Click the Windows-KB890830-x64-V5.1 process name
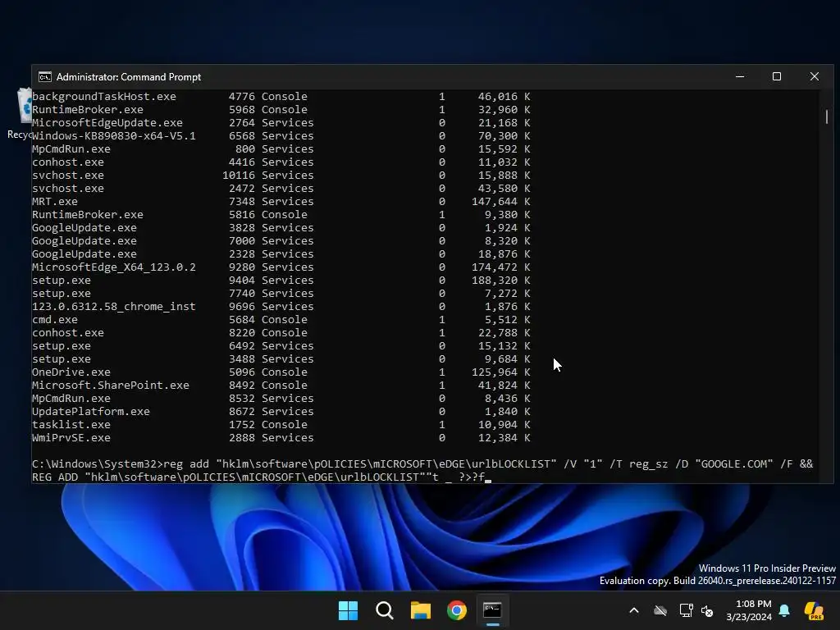 click(113, 136)
